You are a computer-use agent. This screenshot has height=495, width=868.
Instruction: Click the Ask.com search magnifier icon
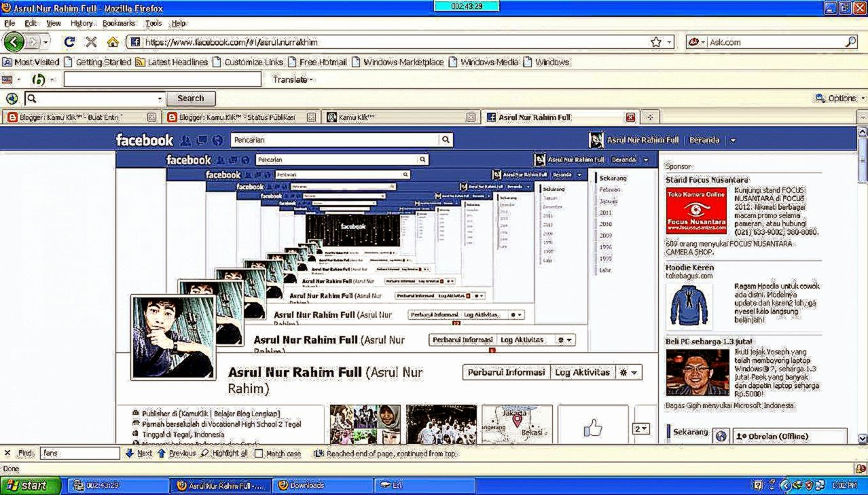pyautogui.click(x=850, y=42)
